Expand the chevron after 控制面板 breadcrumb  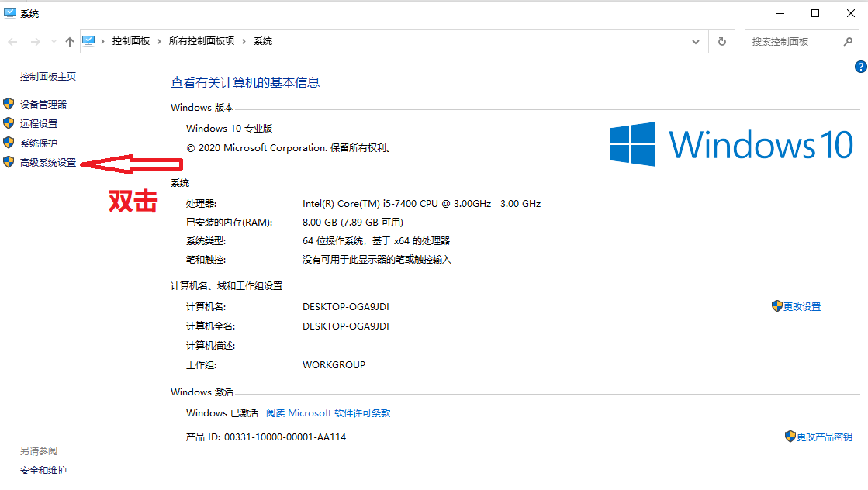click(x=160, y=41)
